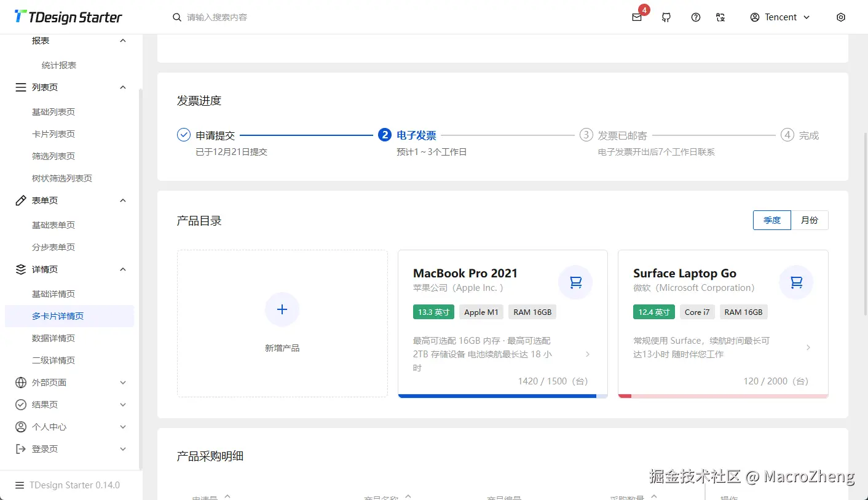Select the 季度 option
The image size is (868, 500).
click(772, 220)
